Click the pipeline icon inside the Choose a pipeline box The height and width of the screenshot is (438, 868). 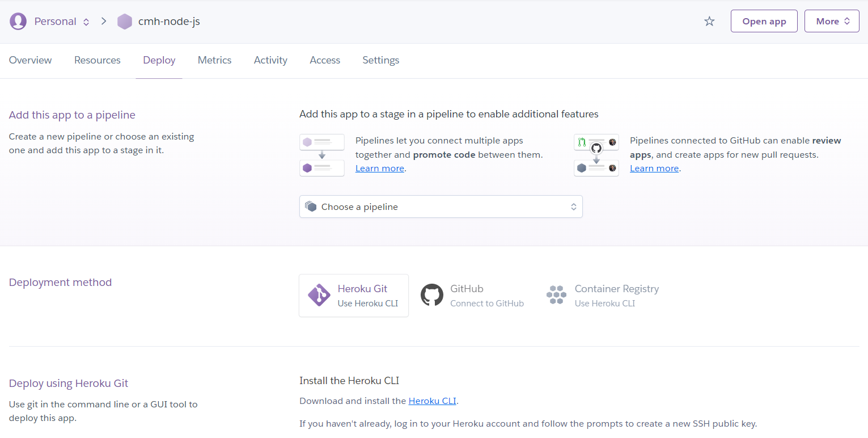pyautogui.click(x=311, y=207)
